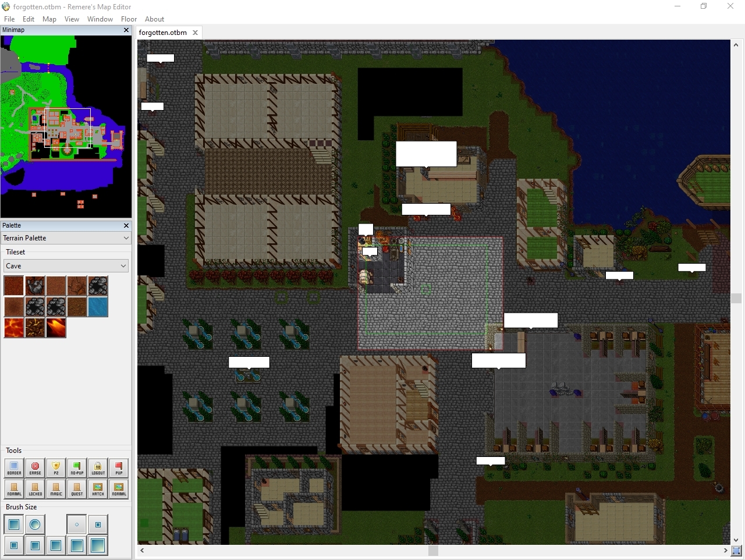The image size is (745, 560).
Task: Activate the Erase tool
Action: (35, 468)
